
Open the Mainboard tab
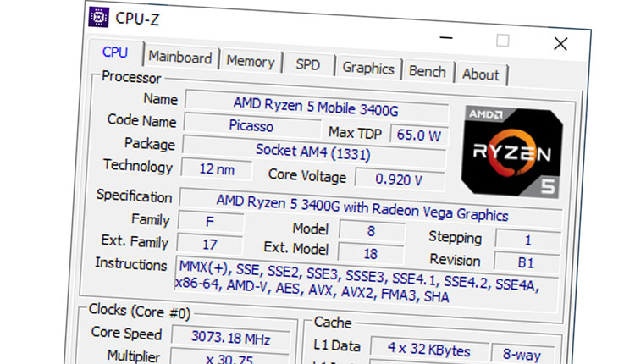[180, 58]
